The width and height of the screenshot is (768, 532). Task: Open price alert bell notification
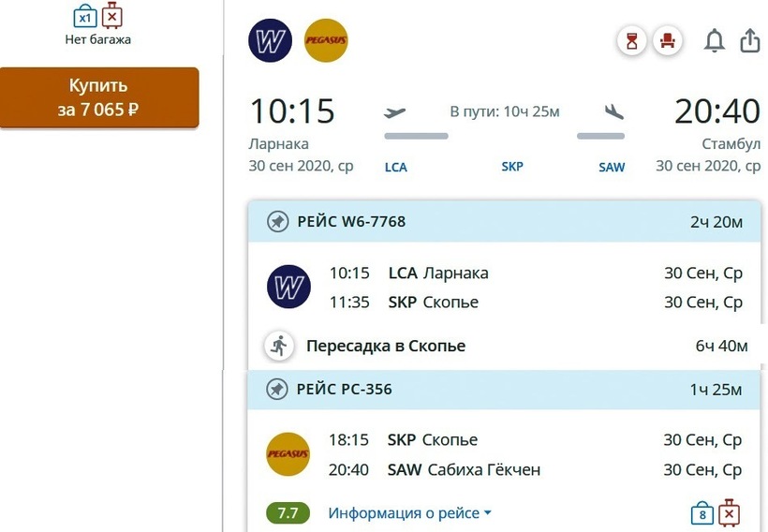[x=715, y=41]
